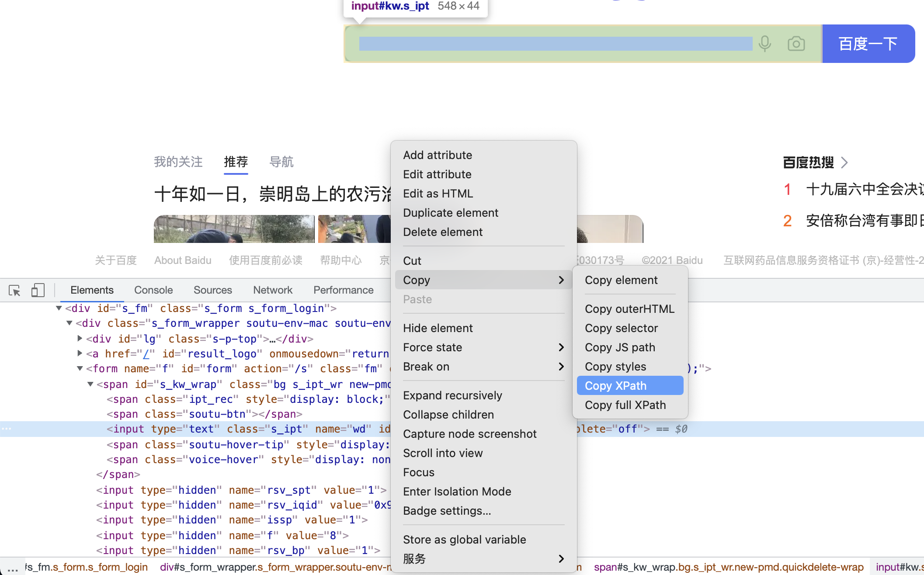Open the Network panel tab
The width and height of the screenshot is (924, 575).
pos(273,290)
